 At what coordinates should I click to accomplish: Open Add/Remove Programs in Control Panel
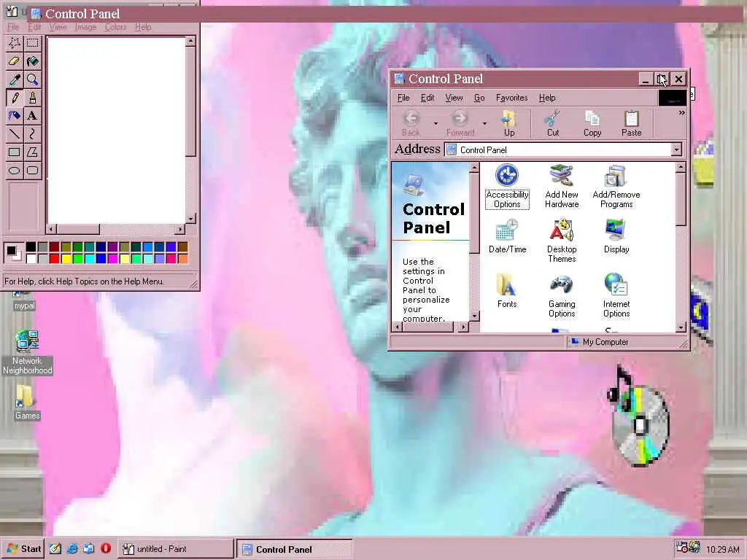[616, 186]
